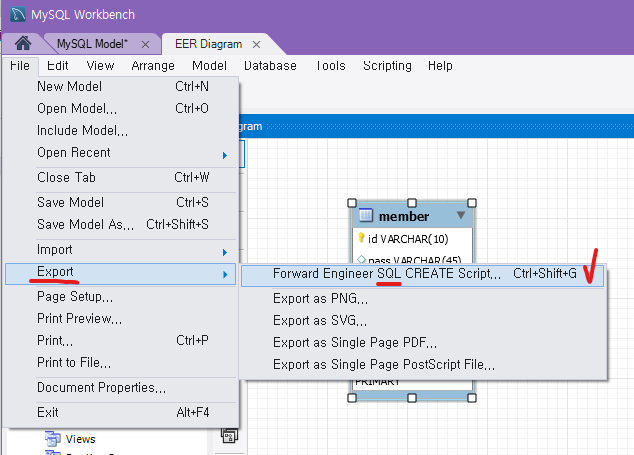The image size is (634, 455).
Task: Choose Export as Single Page PostScript File...
Action: [x=423, y=365]
